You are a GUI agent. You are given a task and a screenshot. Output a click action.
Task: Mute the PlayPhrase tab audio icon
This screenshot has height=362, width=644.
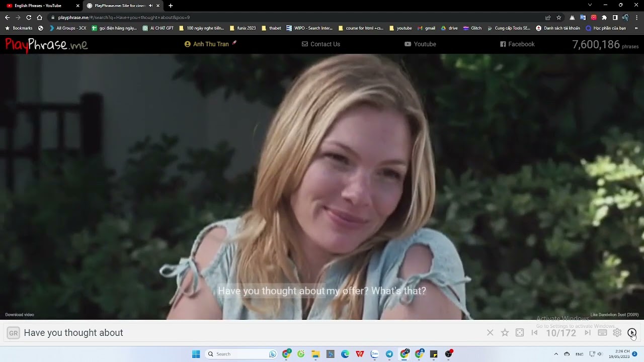(x=150, y=6)
